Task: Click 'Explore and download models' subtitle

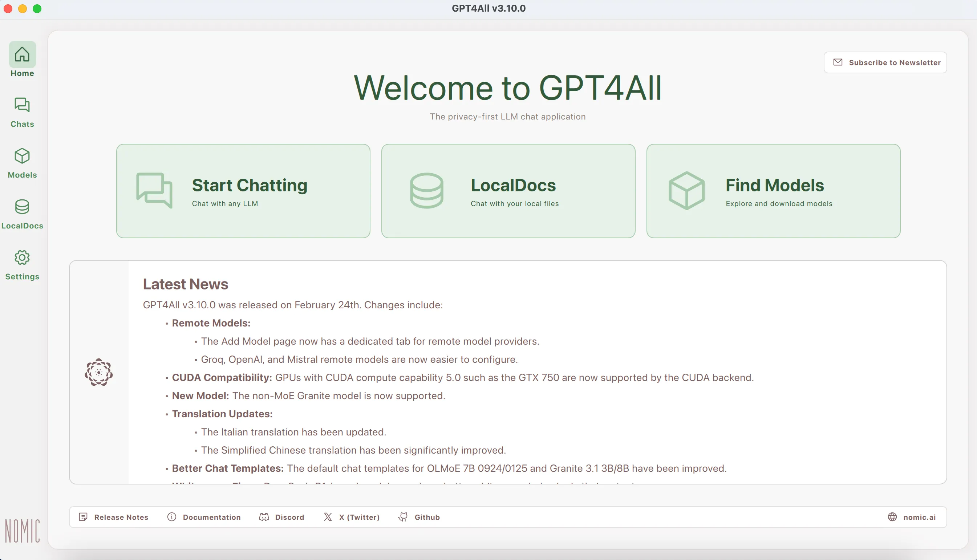Action: [779, 203]
